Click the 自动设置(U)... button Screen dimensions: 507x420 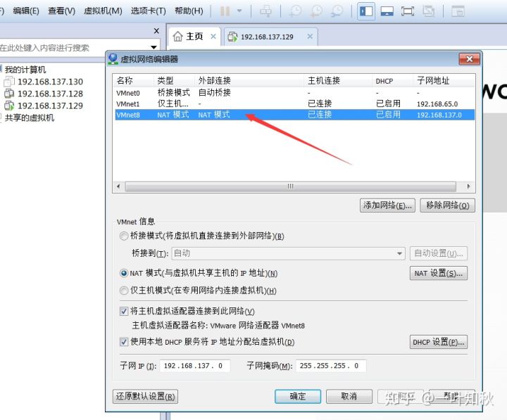[439, 253]
